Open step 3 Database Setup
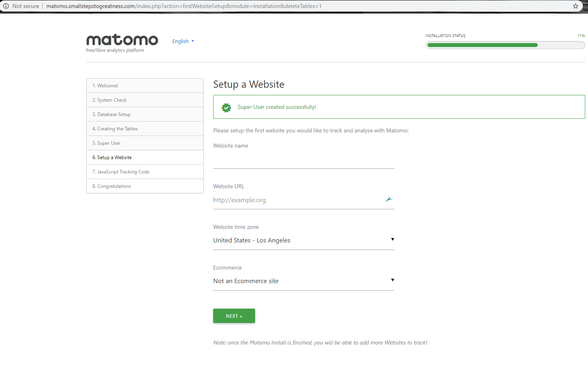This screenshot has height=372, width=588. (145, 114)
